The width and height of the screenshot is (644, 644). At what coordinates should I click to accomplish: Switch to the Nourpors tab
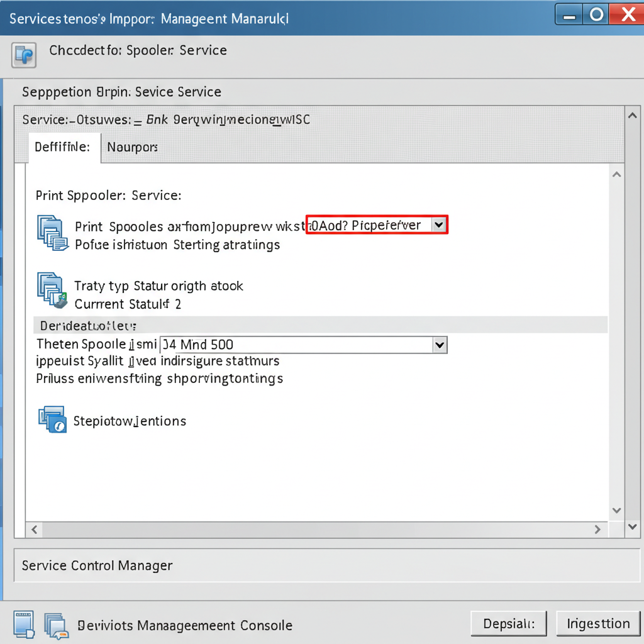point(132,147)
